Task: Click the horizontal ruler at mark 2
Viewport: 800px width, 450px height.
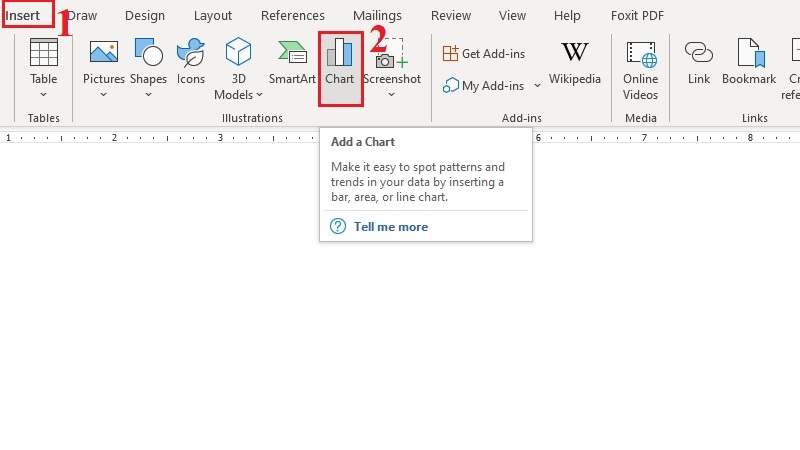Action: (114, 138)
